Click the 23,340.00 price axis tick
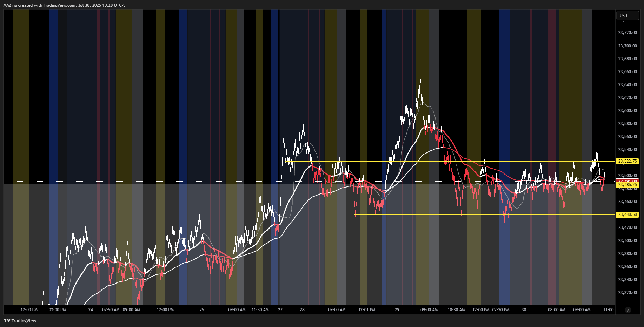This screenshot has height=327, width=644. pos(628,279)
